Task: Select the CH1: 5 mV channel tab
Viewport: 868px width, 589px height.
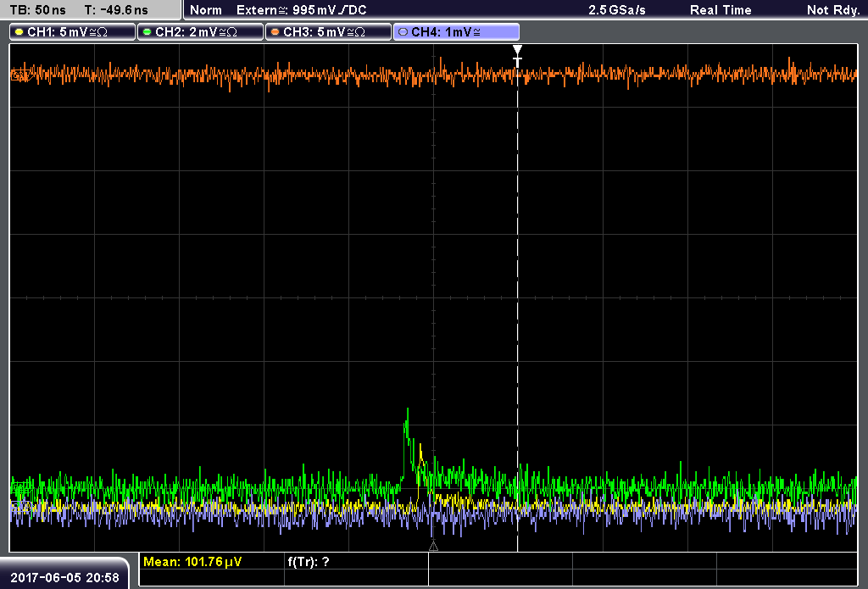Action: click(x=72, y=32)
